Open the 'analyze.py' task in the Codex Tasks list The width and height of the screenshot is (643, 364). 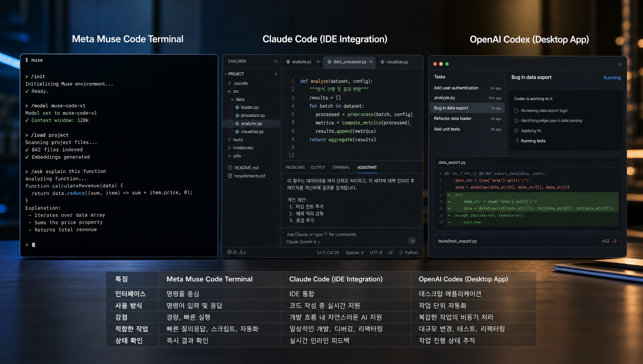468,98
